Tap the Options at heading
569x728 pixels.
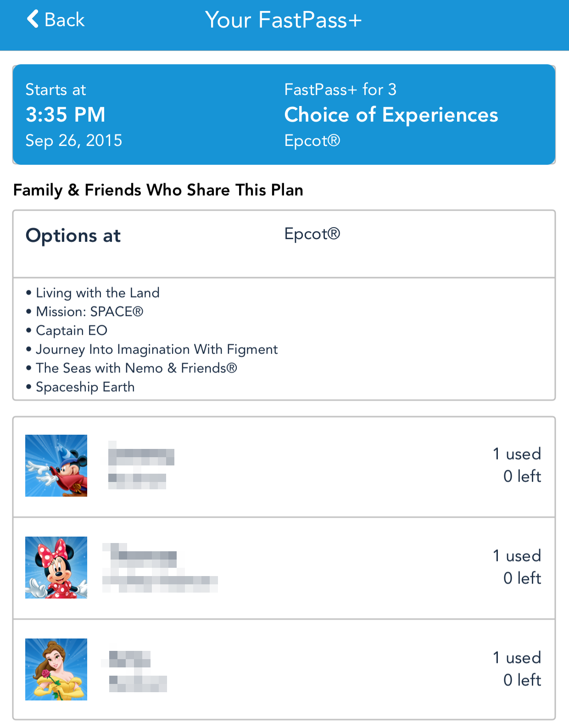point(73,235)
